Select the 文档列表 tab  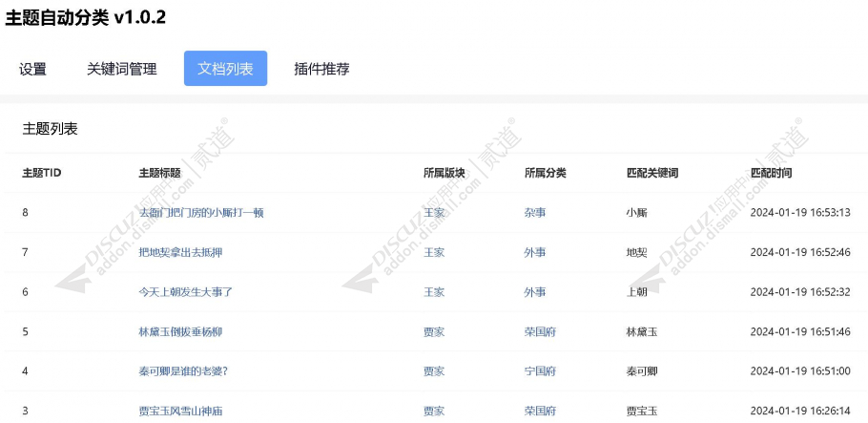(225, 69)
